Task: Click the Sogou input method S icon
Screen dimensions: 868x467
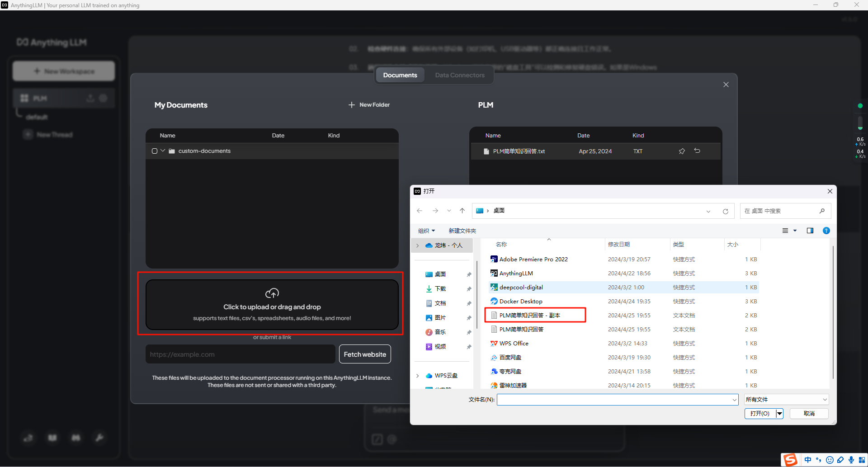Action: [790, 460]
